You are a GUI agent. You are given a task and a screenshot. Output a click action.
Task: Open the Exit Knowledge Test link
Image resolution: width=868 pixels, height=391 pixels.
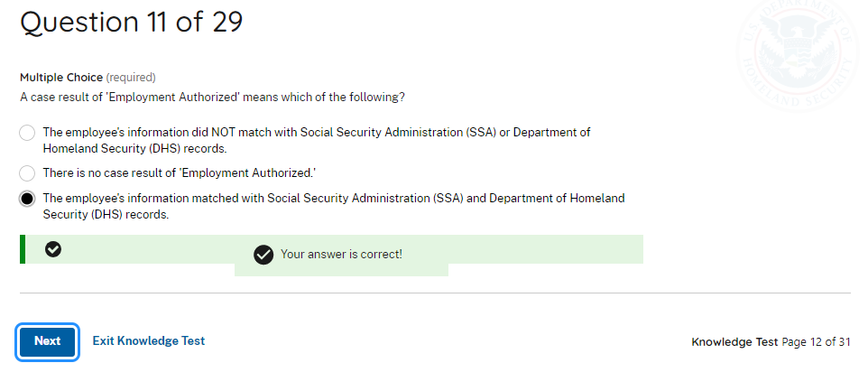149,341
